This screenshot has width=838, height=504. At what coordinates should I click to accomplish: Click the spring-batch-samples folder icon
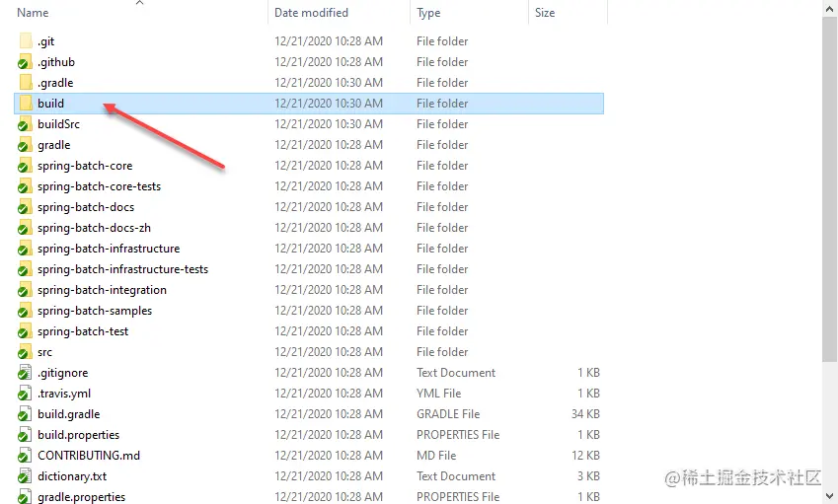click(x=25, y=311)
